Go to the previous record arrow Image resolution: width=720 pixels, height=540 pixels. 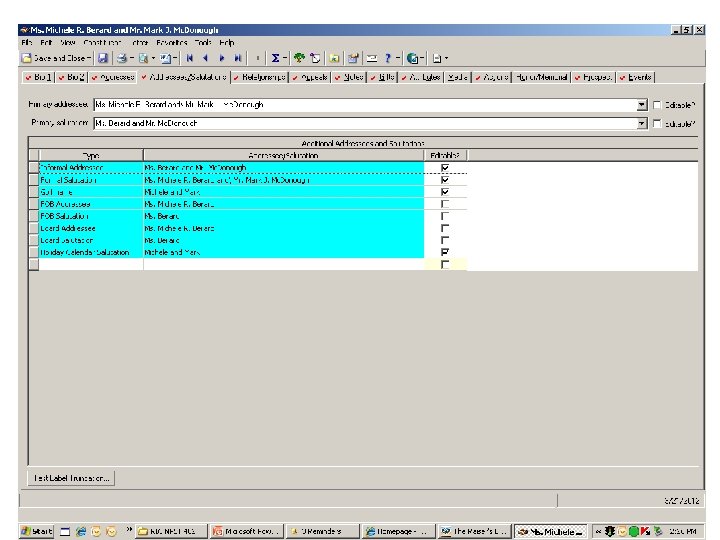click(206, 58)
